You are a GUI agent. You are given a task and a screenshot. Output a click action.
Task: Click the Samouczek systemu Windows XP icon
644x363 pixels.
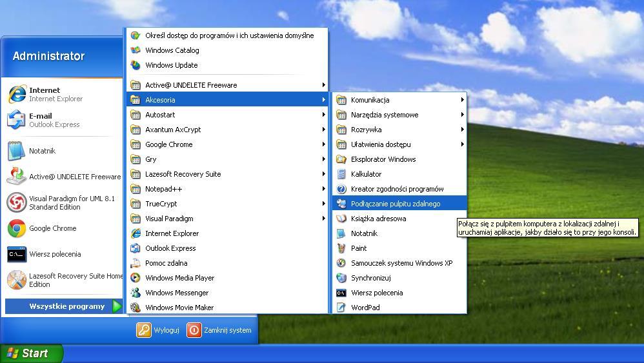pos(341,263)
